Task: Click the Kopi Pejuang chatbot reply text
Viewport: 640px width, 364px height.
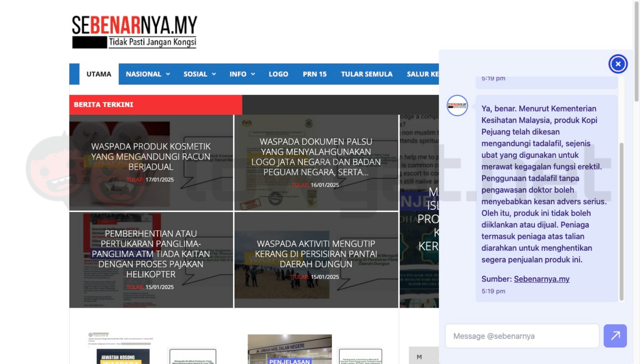Action: point(544,184)
